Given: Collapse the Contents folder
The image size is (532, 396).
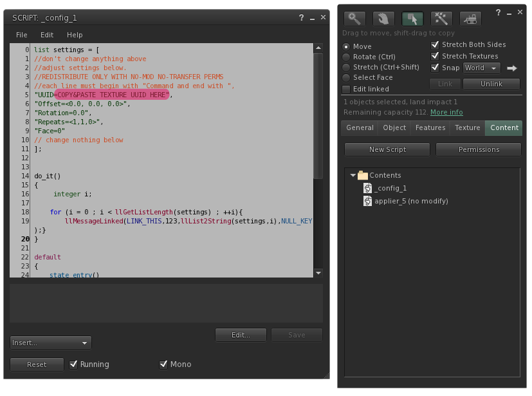Looking at the screenshot, I should [353, 175].
